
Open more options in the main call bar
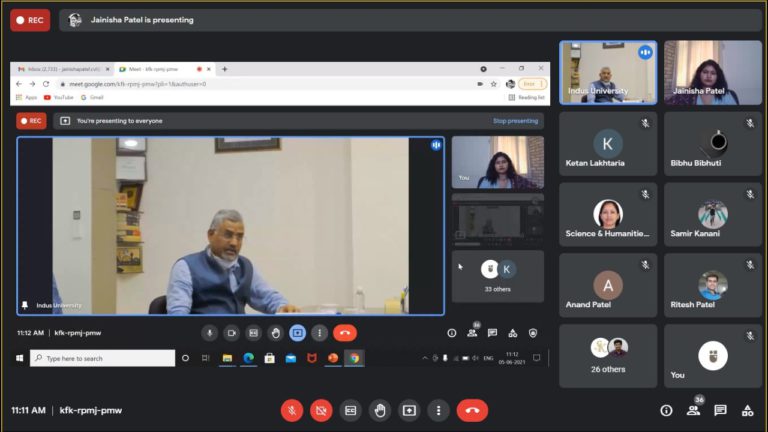click(x=438, y=410)
